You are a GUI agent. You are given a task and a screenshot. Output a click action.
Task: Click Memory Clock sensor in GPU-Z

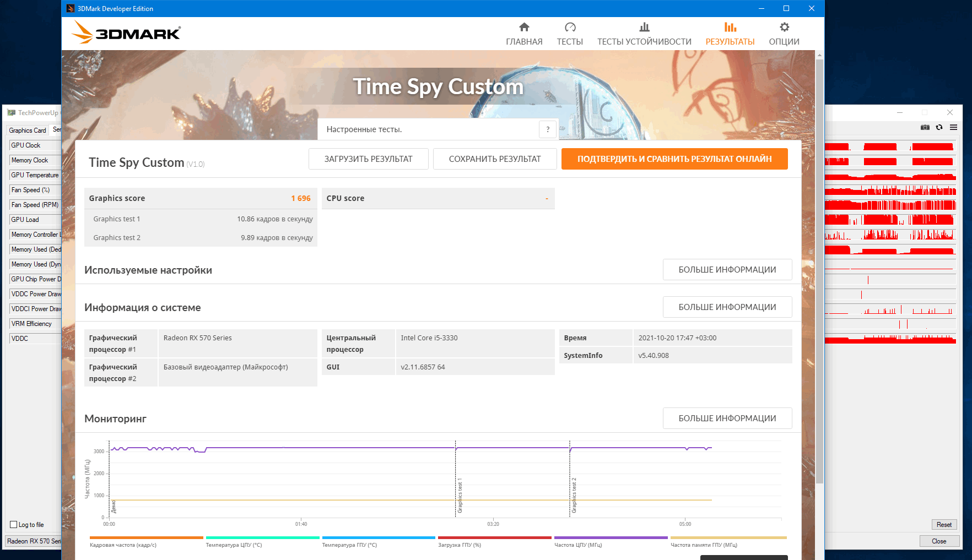click(x=35, y=160)
